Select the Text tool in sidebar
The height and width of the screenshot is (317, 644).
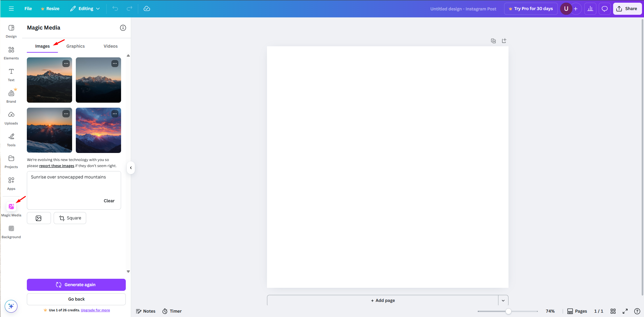(x=11, y=75)
